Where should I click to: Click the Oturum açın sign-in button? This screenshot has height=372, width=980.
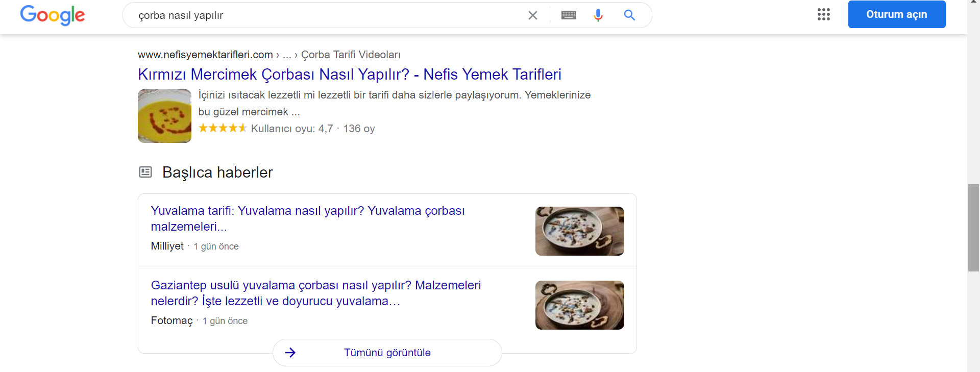coord(896,14)
